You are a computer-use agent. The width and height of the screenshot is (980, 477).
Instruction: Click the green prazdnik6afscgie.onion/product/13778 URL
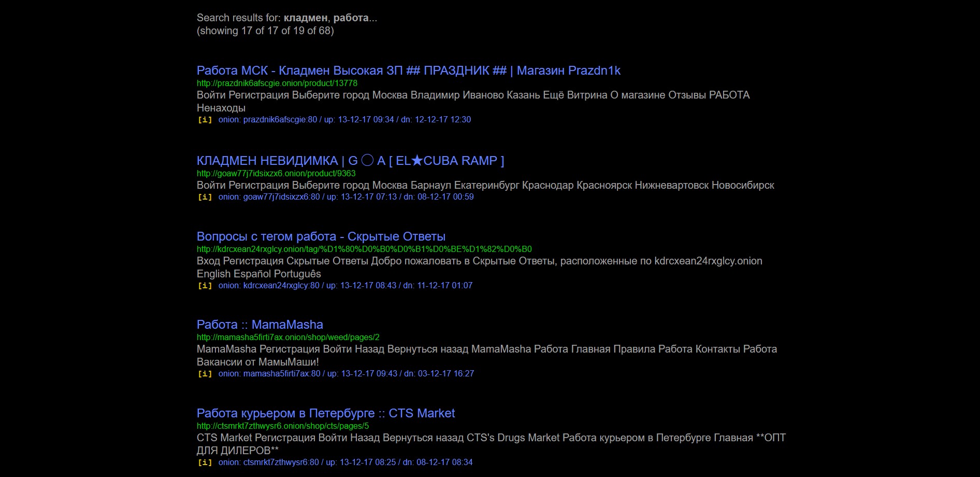(x=277, y=83)
